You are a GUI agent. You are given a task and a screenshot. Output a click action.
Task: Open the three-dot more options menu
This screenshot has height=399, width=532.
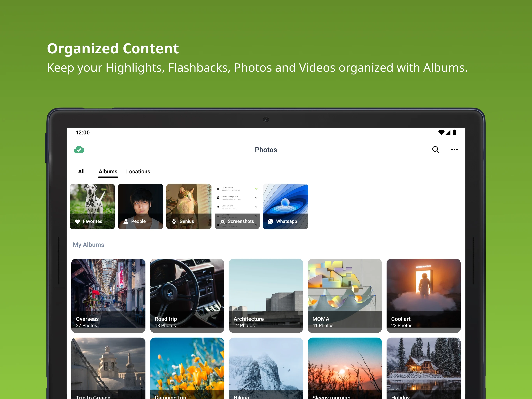coord(454,149)
